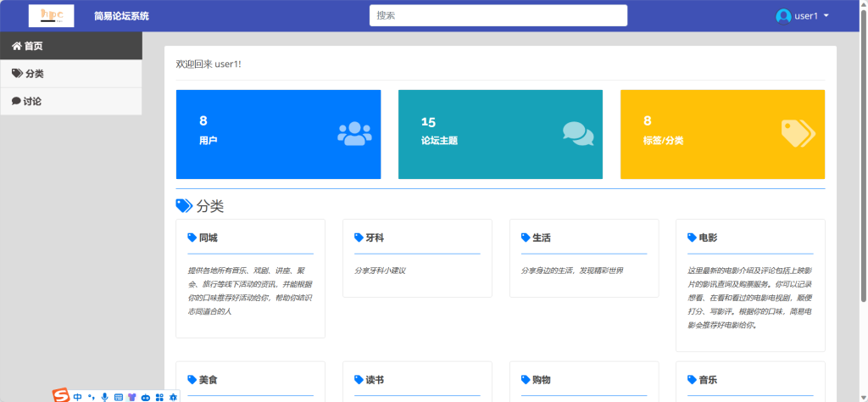This screenshot has width=868, height=402.
Task: Open the blue 用户 statistics card
Action: tap(278, 135)
